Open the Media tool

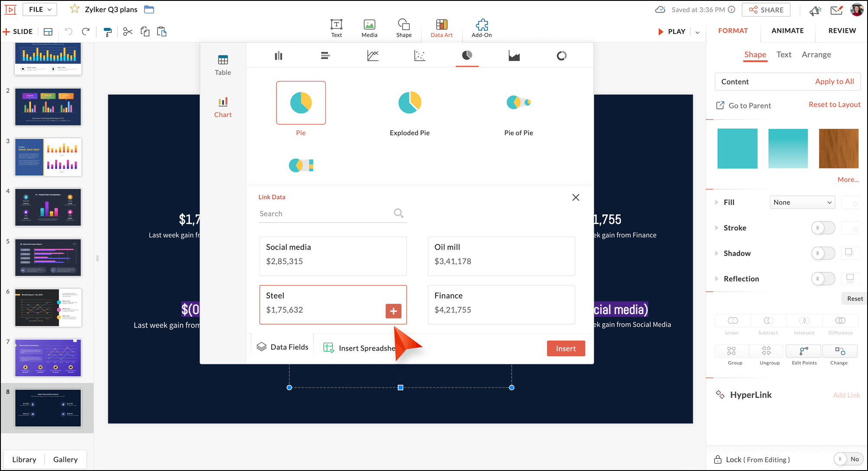369,28
